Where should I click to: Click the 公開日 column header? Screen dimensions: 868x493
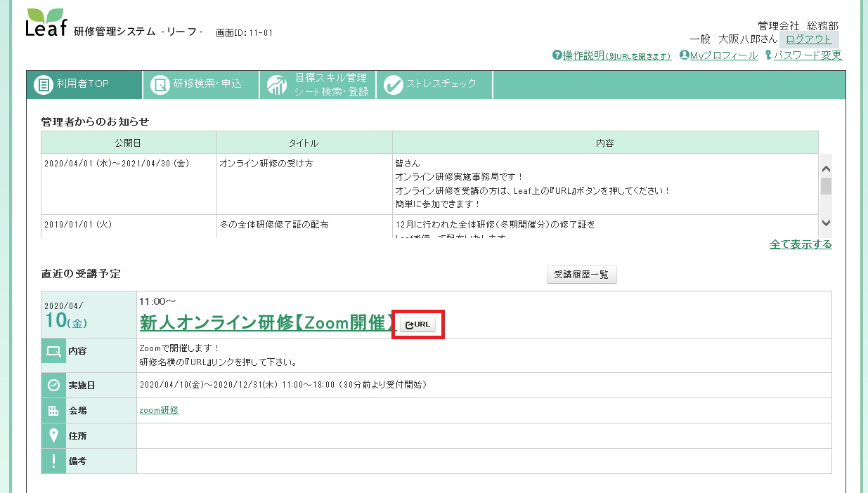[129, 143]
